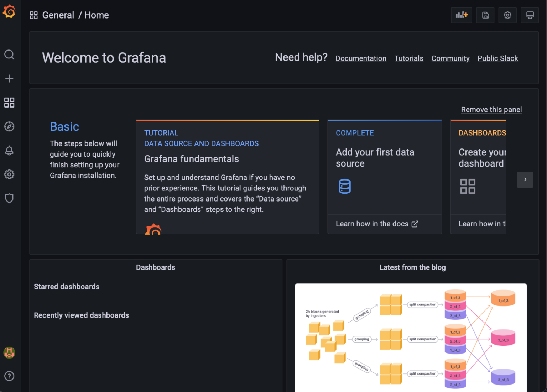Image resolution: width=547 pixels, height=392 pixels.
Task: Open Dashboards from the sidebar grid icon
Action: click(9, 103)
